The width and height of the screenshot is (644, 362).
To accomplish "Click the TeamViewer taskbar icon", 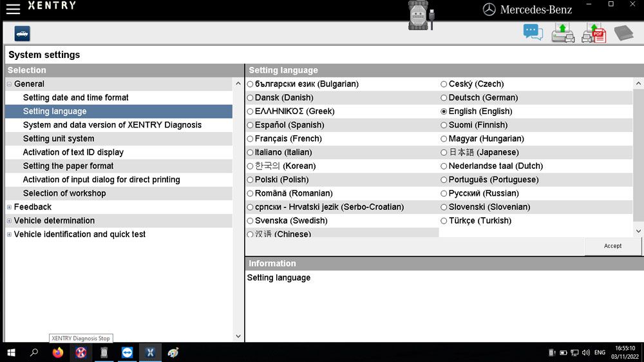I will point(127,352).
